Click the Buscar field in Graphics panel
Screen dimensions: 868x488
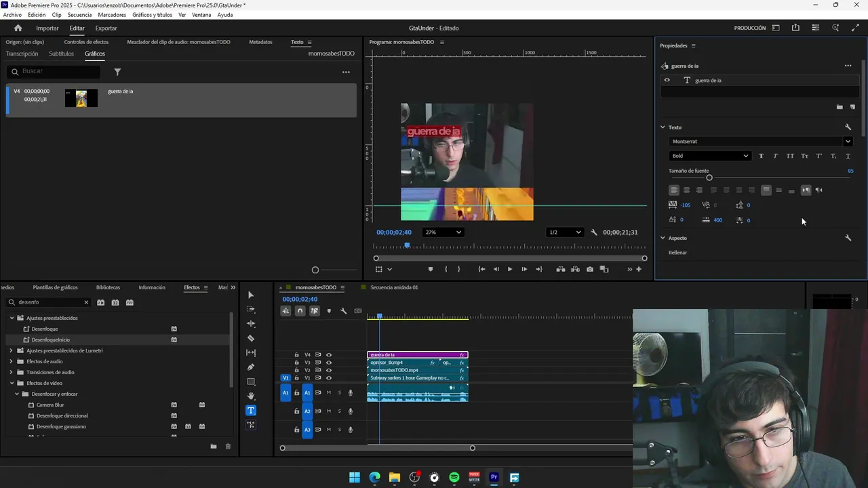54,71
